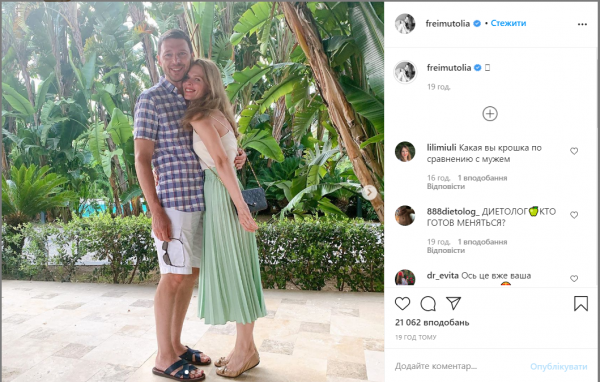
Task: Reply to lilimiuli's comment via Відповісти
Action: [x=446, y=186]
